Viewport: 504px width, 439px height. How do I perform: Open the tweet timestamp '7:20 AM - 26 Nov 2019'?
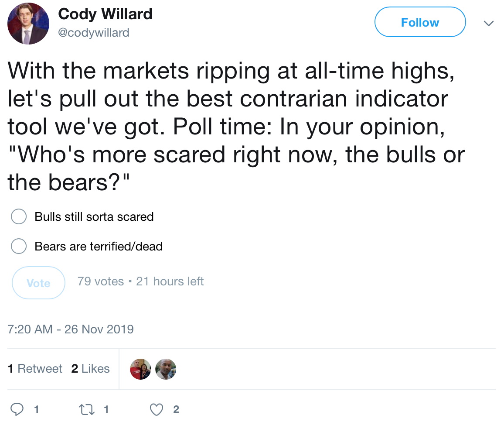coord(71,329)
